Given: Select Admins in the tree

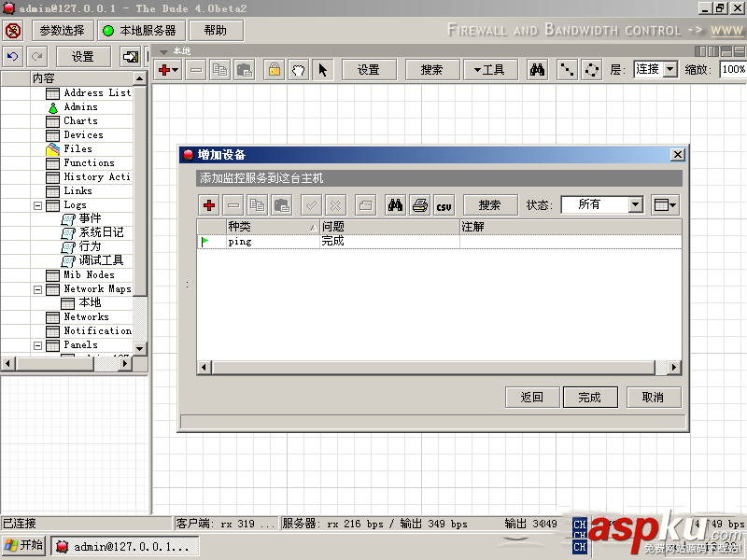Looking at the screenshot, I should pyautogui.click(x=80, y=106).
